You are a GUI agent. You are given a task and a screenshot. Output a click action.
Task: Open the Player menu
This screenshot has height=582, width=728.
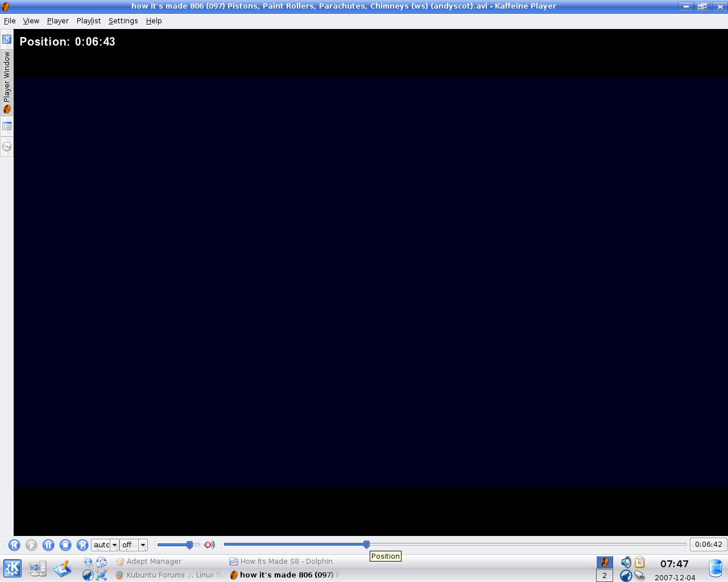pyautogui.click(x=57, y=21)
